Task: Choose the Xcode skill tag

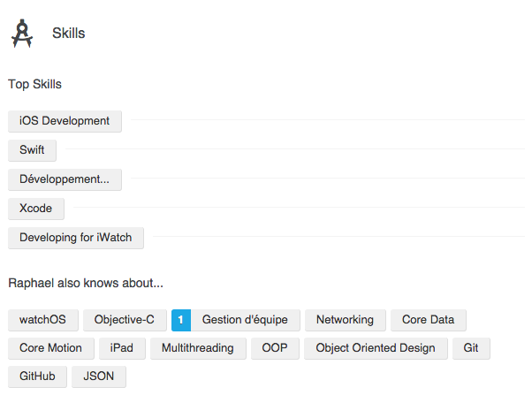Action: [36, 209]
